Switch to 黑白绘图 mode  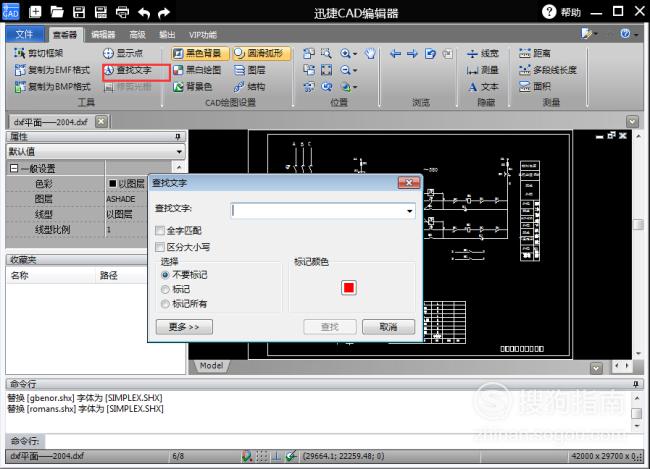pyautogui.click(x=197, y=70)
